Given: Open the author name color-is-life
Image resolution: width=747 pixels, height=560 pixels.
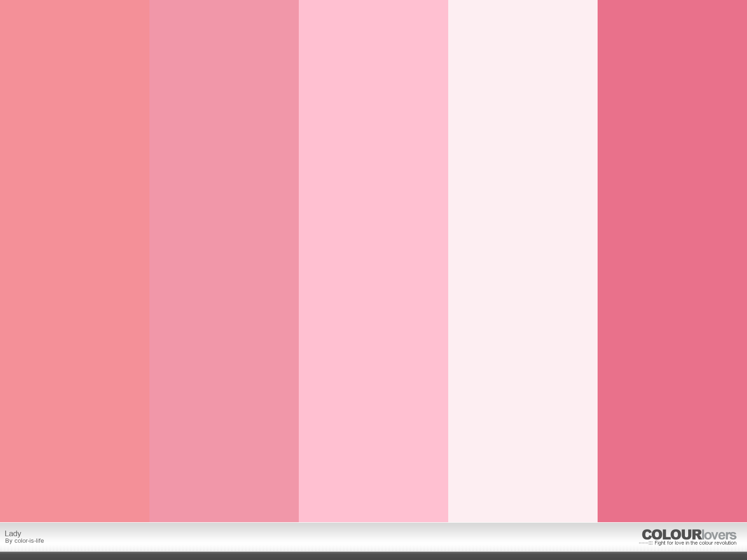Looking at the screenshot, I should point(29,541).
